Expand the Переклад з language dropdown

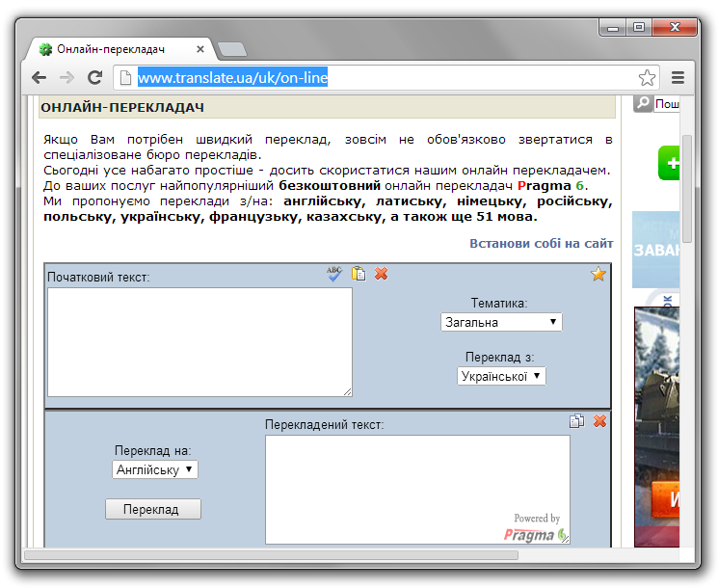501,376
